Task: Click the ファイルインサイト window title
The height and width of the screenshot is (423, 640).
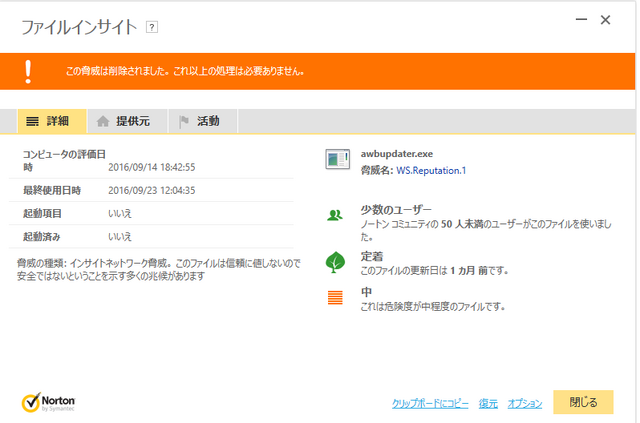Action: (79, 27)
